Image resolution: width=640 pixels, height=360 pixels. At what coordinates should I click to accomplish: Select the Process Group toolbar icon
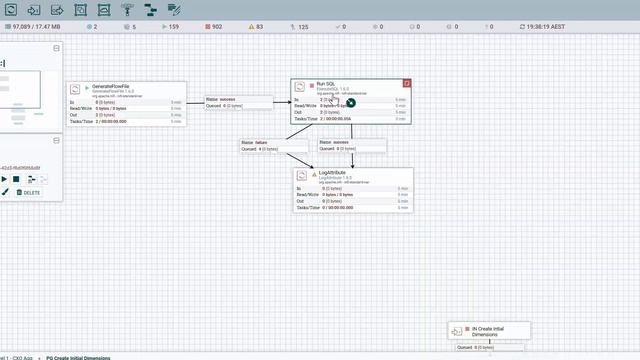tap(80, 10)
